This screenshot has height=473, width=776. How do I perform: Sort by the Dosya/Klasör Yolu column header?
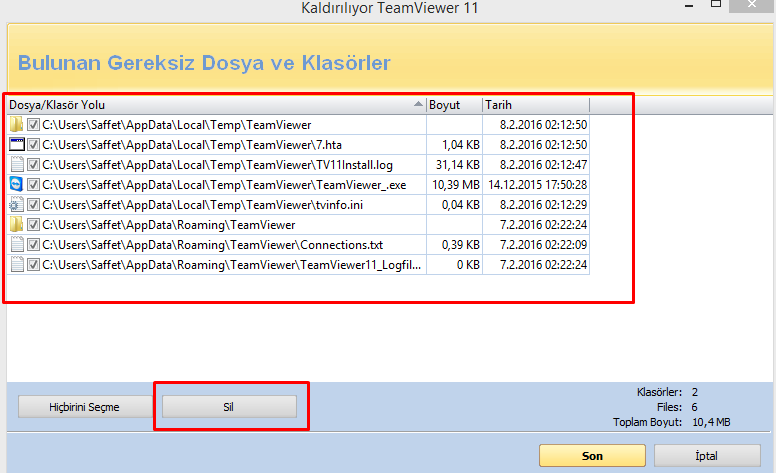pyautogui.click(x=216, y=105)
